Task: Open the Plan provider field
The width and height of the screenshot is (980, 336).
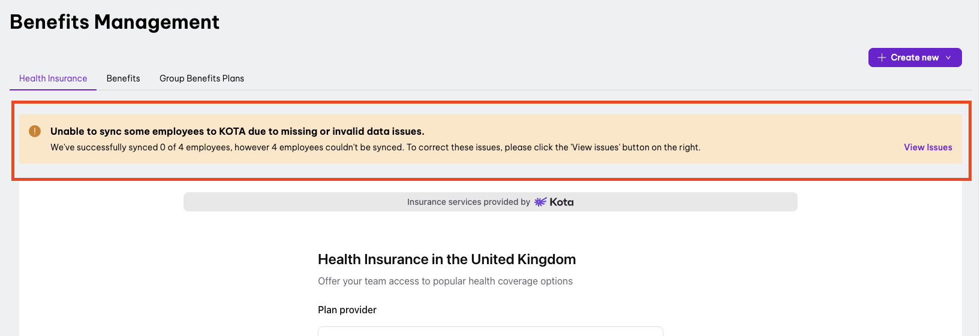Action: 490,331
